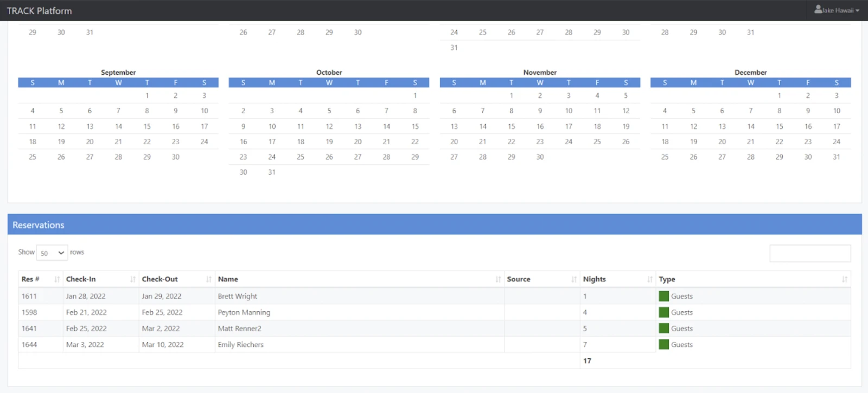Click the Source column sort icon

[x=574, y=279]
